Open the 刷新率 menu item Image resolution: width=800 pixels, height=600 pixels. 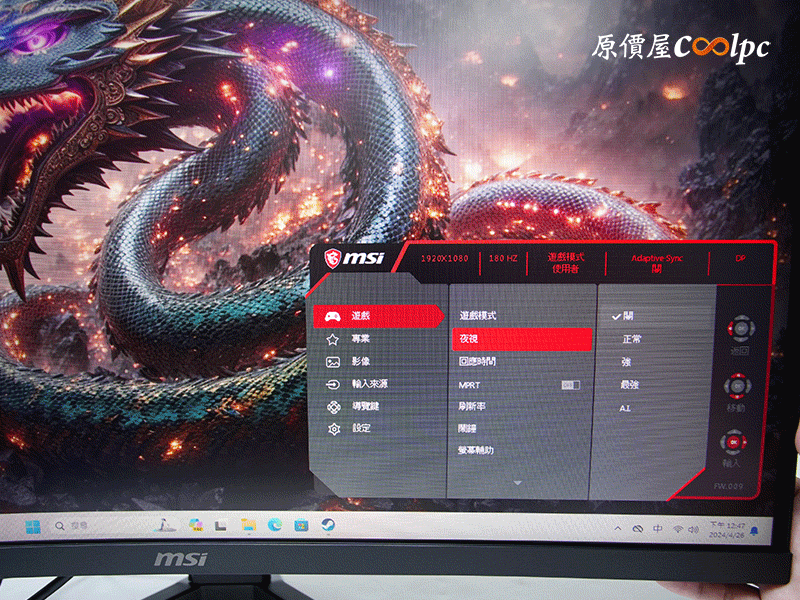[x=471, y=407]
